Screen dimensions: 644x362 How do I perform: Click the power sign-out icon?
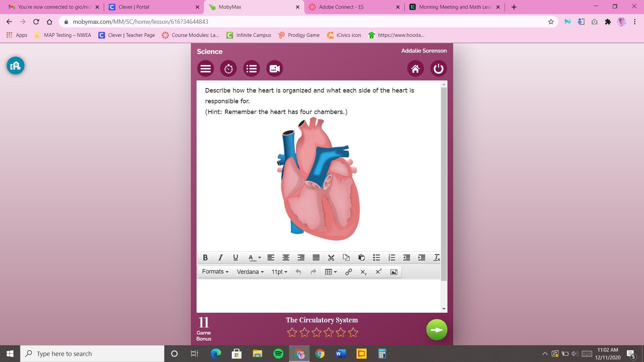(438, 69)
